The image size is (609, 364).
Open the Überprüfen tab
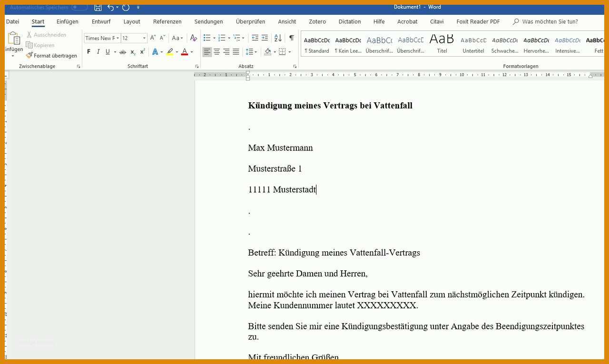coord(250,21)
